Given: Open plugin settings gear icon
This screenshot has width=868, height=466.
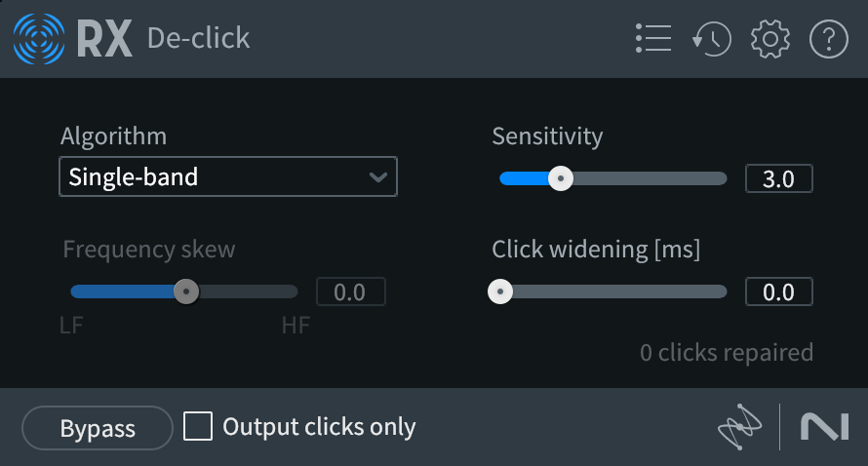Looking at the screenshot, I should [769, 39].
